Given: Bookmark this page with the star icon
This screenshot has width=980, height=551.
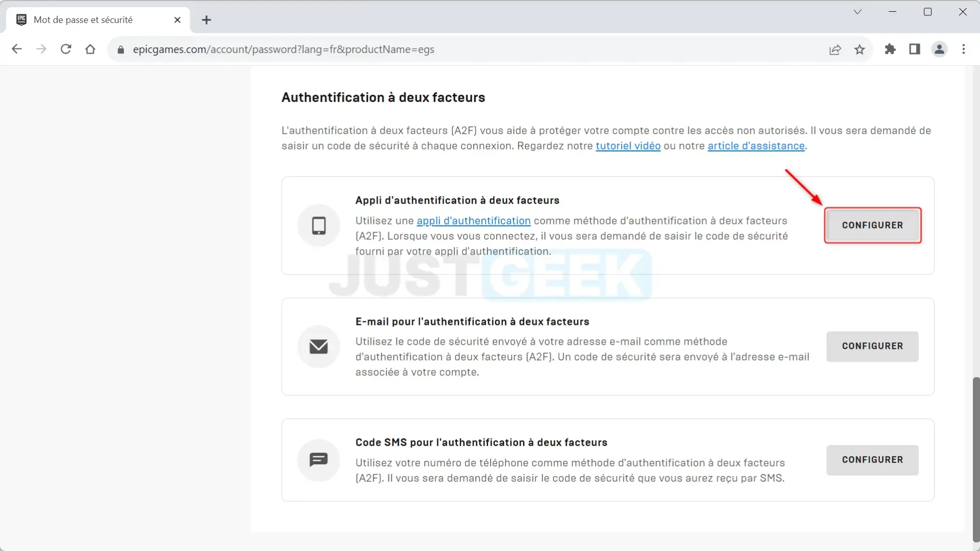Looking at the screenshot, I should tap(860, 49).
